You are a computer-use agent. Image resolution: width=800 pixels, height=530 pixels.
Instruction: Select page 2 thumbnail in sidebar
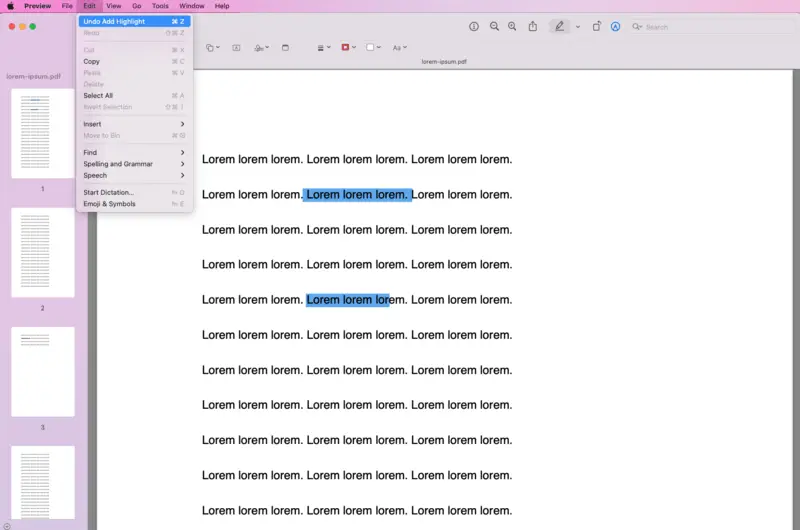43,253
